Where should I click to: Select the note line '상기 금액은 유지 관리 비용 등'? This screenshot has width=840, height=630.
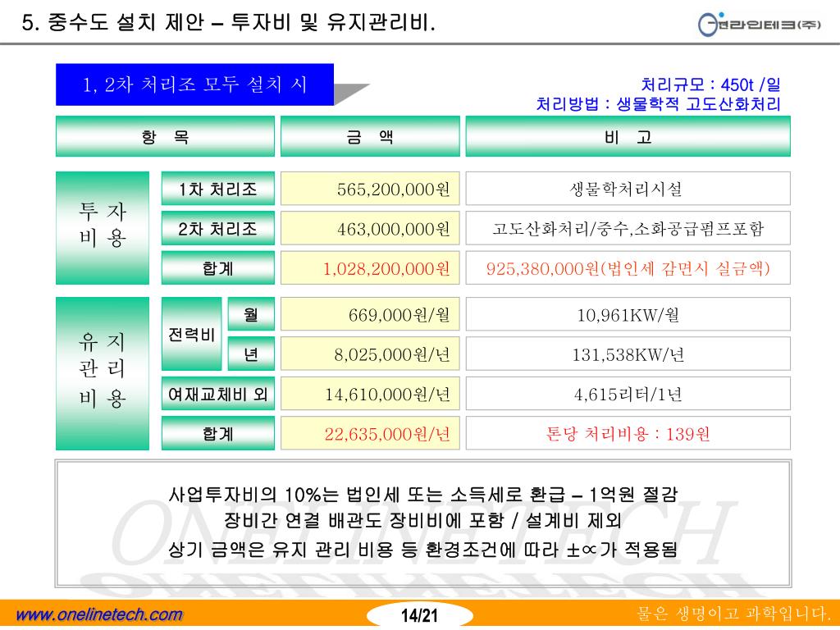(293, 549)
